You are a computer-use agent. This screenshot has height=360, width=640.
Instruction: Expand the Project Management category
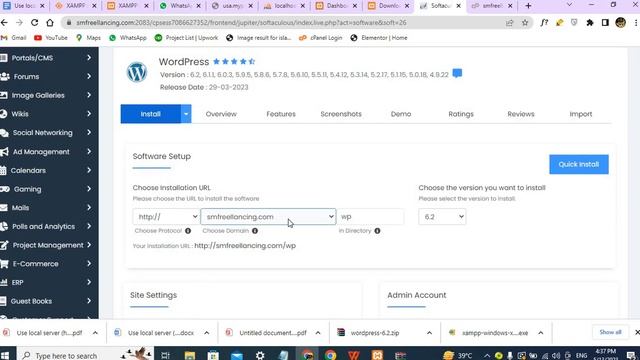(89, 245)
